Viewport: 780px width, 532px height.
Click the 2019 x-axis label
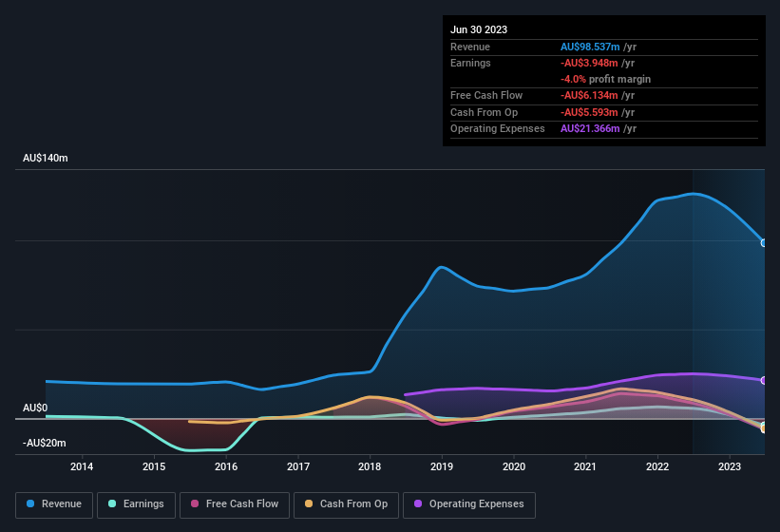point(442,466)
